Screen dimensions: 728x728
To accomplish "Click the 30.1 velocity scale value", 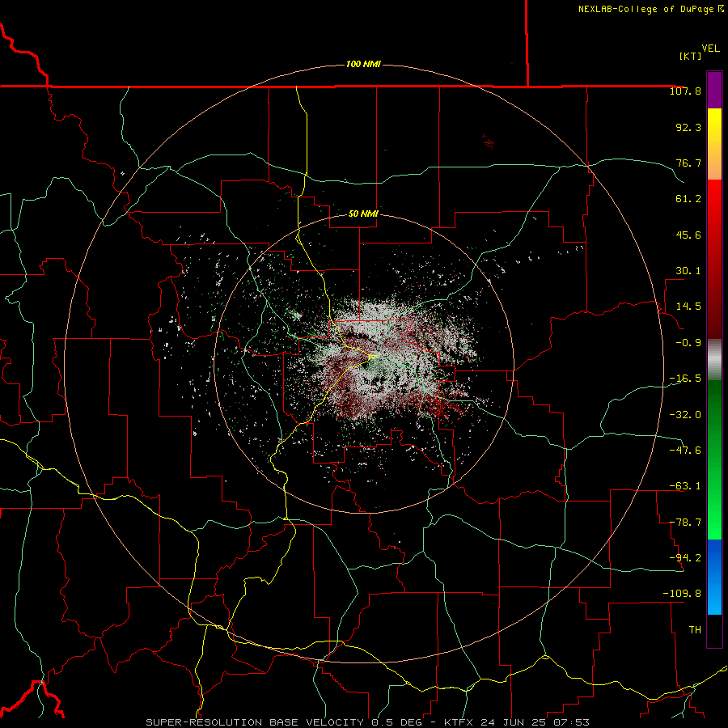I will 688,271.
